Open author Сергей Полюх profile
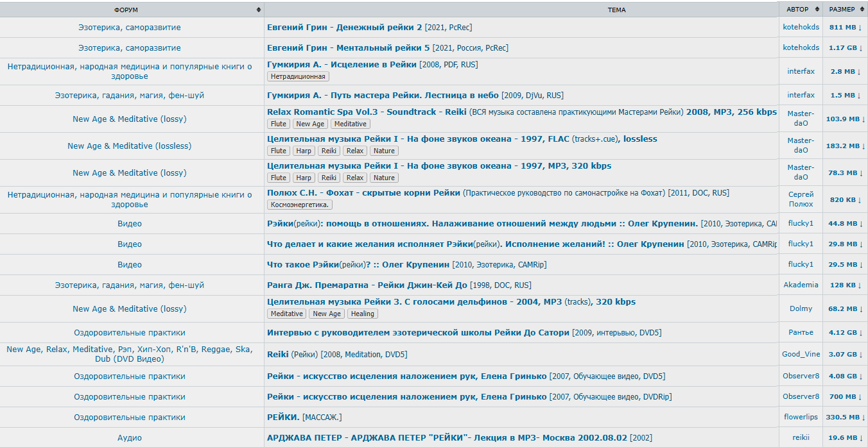The image size is (868, 447). [x=801, y=199]
